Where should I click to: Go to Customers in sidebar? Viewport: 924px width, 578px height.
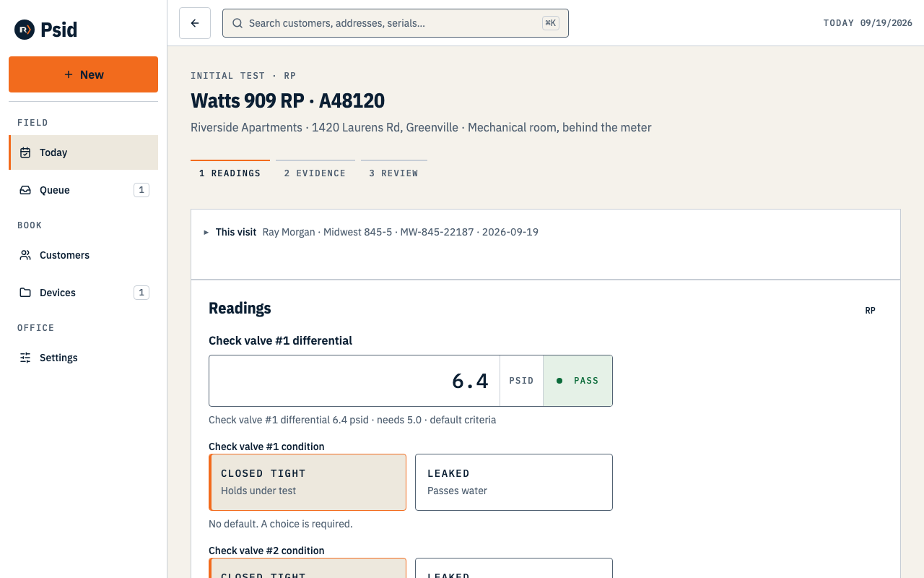click(83, 255)
